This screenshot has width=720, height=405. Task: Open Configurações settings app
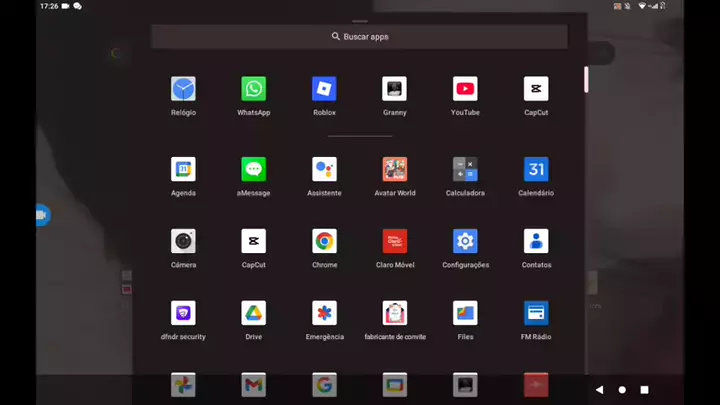point(465,241)
